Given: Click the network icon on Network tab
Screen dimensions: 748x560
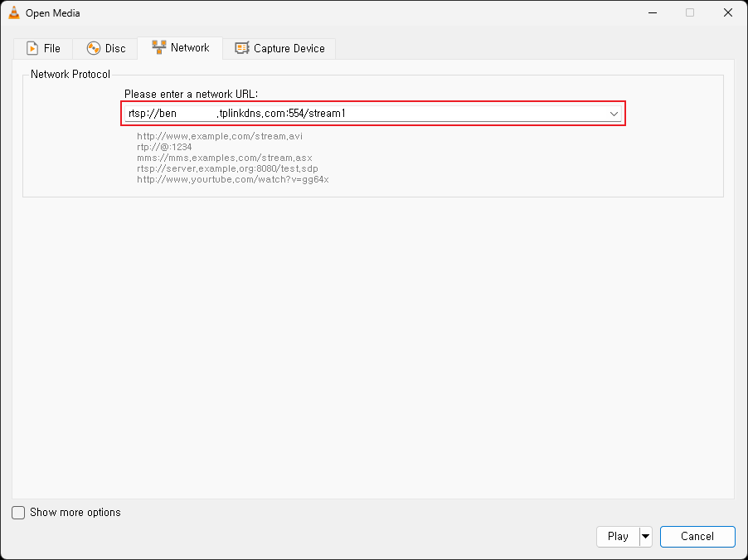Looking at the screenshot, I should pyautogui.click(x=159, y=47).
